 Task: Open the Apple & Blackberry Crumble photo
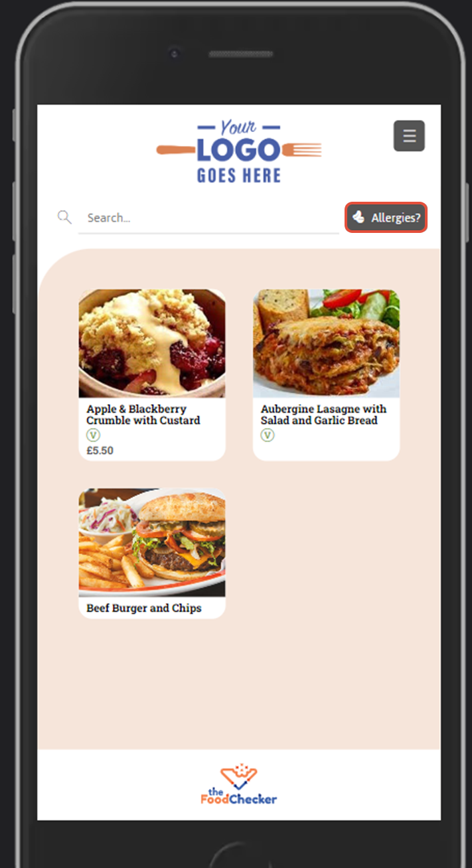[x=152, y=343]
